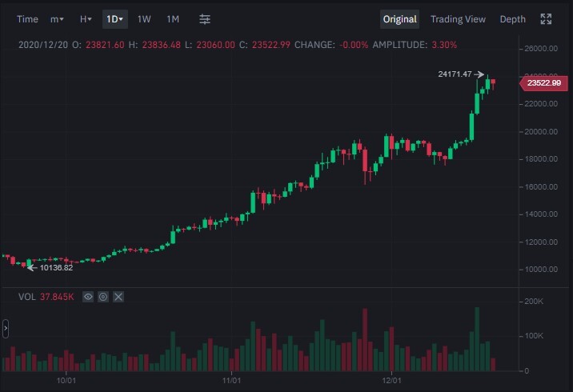Image resolution: width=573 pixels, height=392 pixels.
Task: Click arrow marker at 24171.47 high
Action: tap(479, 74)
